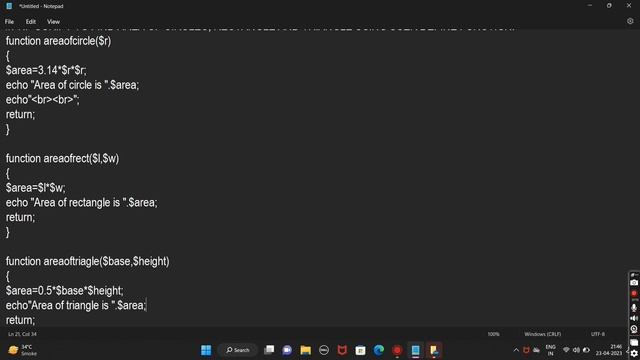Click the taskbar Search box

(238, 350)
